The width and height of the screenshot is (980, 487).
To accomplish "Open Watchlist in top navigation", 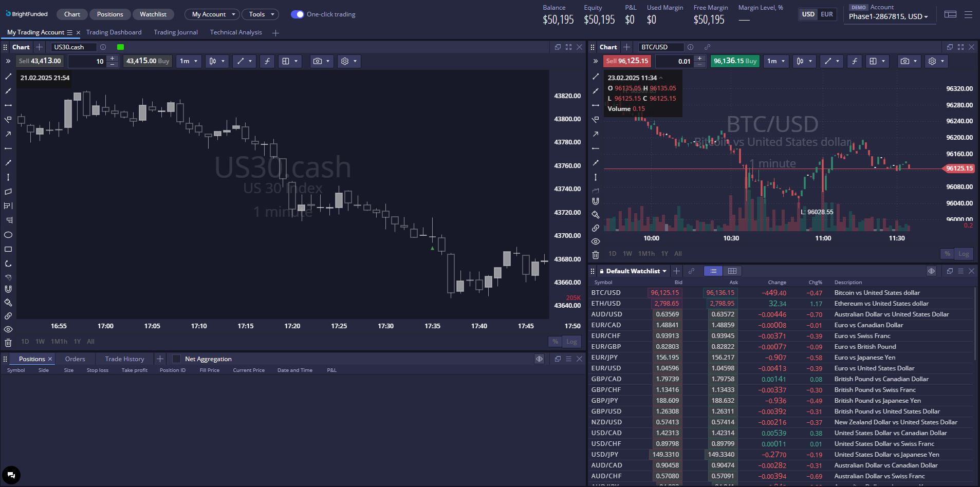I will [x=153, y=14].
